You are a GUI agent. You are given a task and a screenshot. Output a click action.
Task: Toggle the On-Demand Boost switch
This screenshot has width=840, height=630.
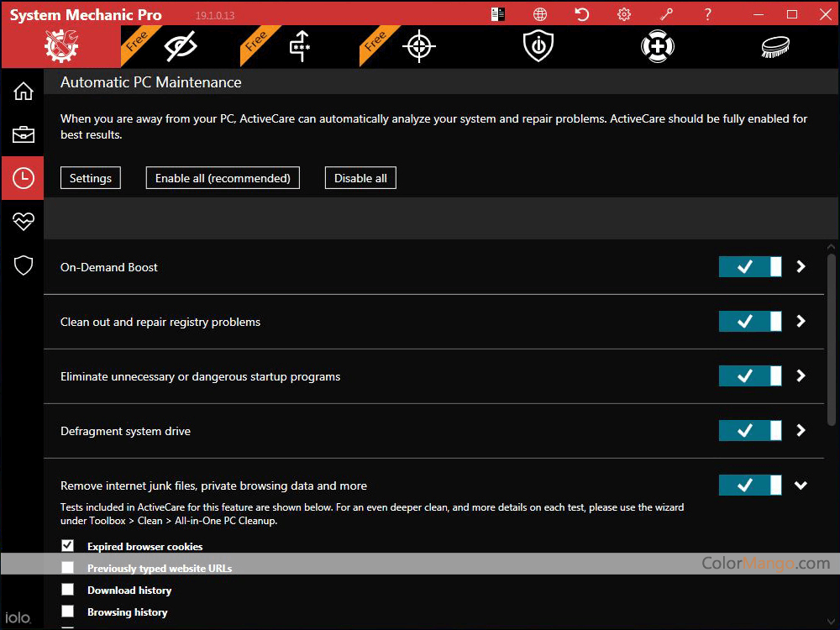[749, 267]
